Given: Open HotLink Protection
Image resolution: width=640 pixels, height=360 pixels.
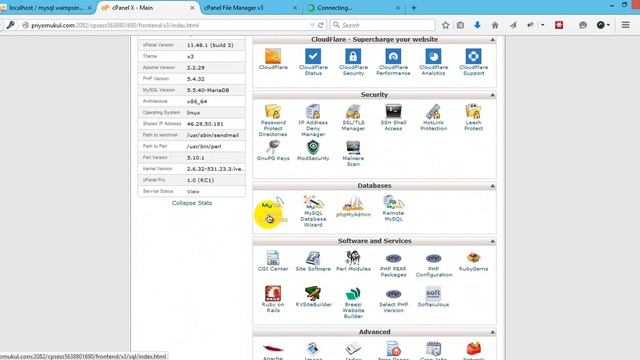Looking at the screenshot, I should [433, 118].
